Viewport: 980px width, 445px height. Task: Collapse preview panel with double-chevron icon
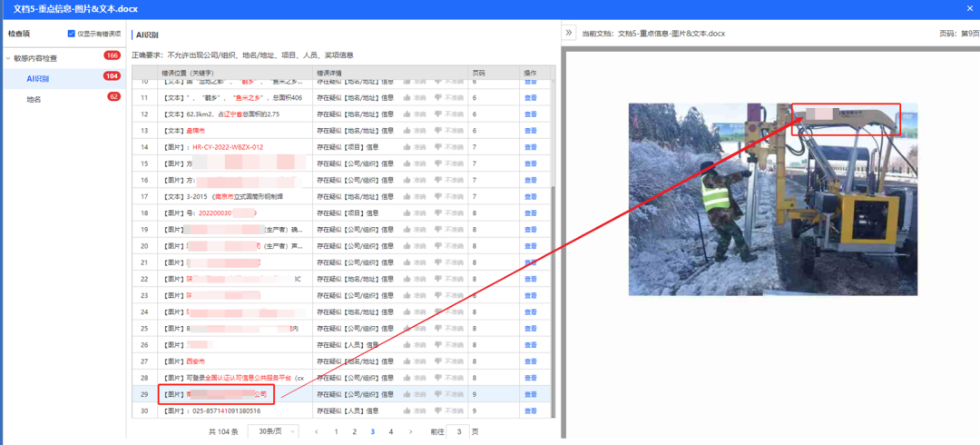click(x=569, y=33)
